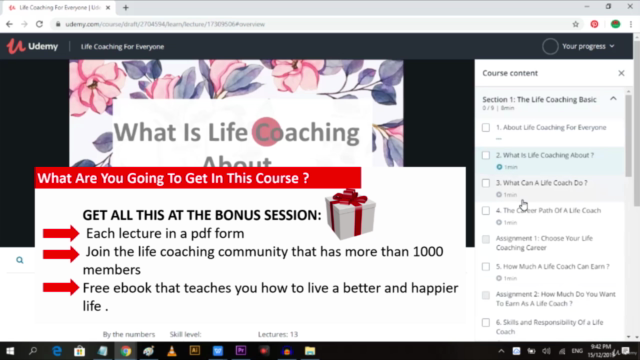The height and width of the screenshot is (360, 640).
Task: Open lecture 5. How Much A Life Coach Can Earn ?
Action: (x=552, y=267)
